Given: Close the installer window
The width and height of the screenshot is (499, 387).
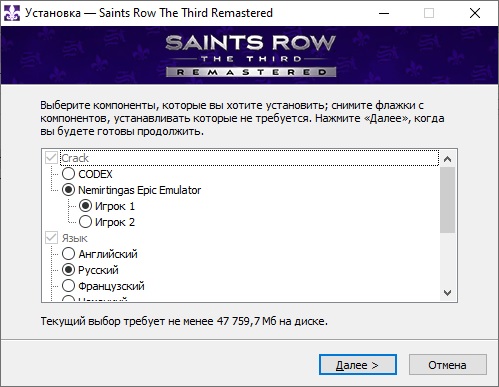Looking at the screenshot, I should tap(475, 13).
